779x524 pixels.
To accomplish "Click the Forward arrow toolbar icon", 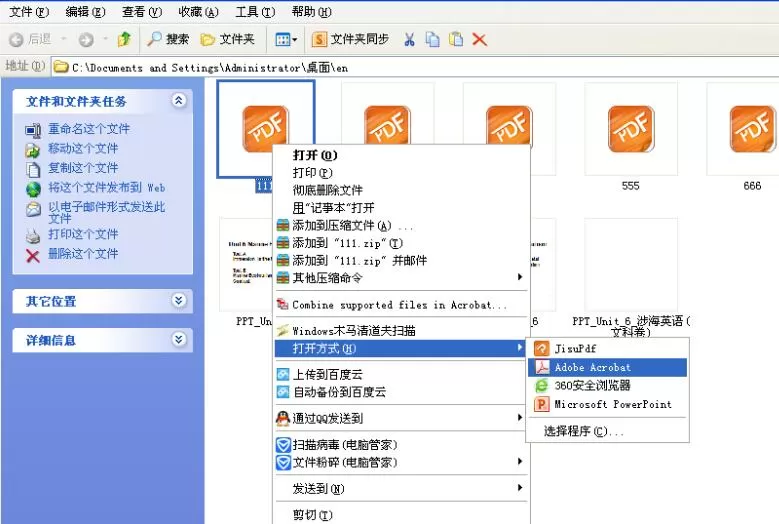I will (x=86, y=40).
